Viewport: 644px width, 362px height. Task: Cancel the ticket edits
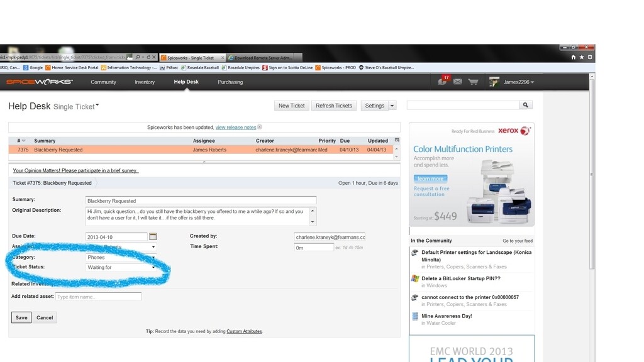click(45, 317)
